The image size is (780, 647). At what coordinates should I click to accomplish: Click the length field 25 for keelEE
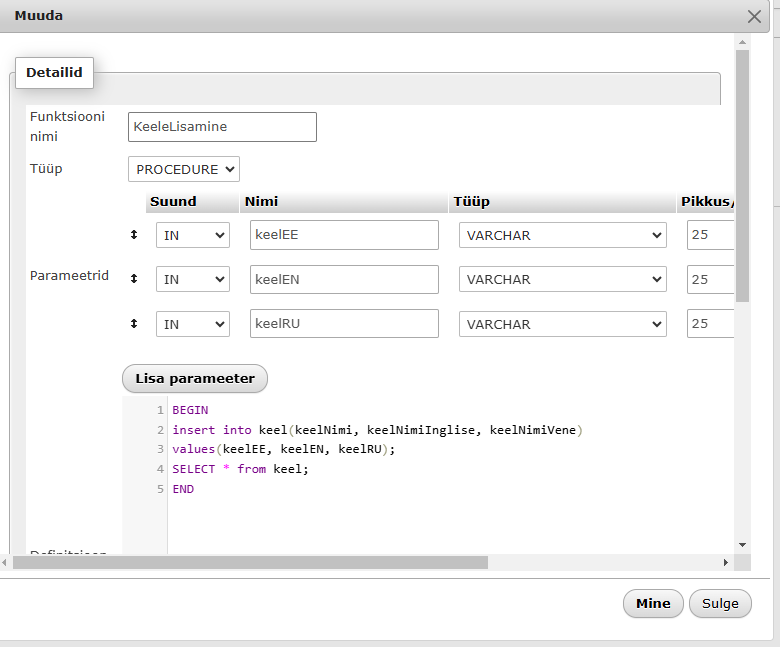coord(710,235)
